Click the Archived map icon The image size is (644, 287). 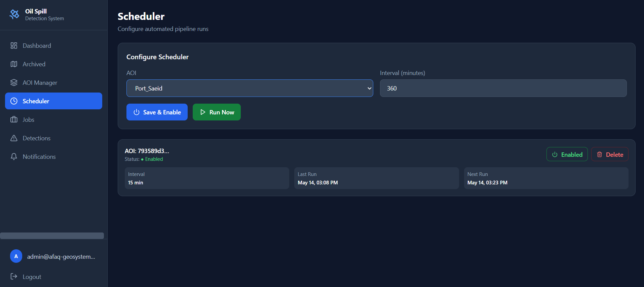[x=14, y=64]
